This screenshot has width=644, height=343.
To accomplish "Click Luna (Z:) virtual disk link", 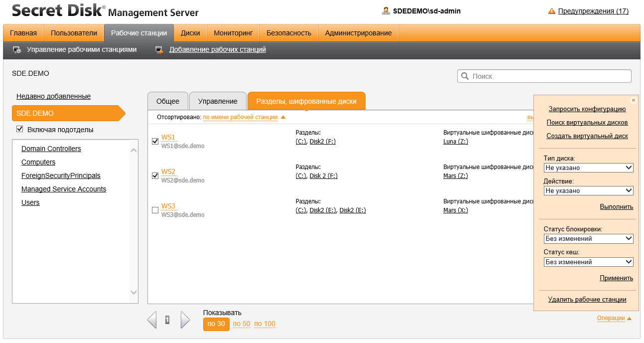I will [456, 142].
